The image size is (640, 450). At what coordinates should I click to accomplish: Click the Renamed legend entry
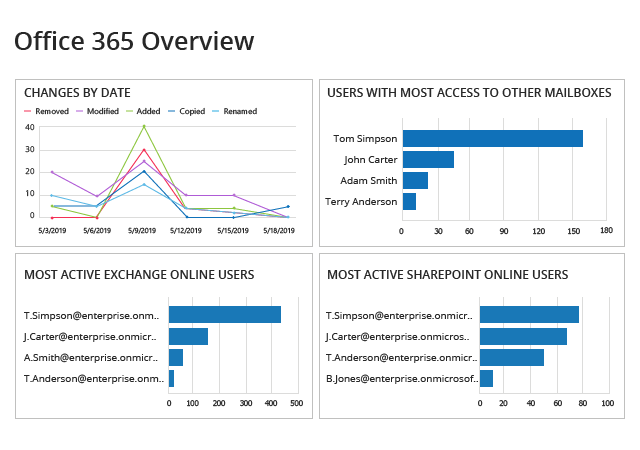point(235,111)
